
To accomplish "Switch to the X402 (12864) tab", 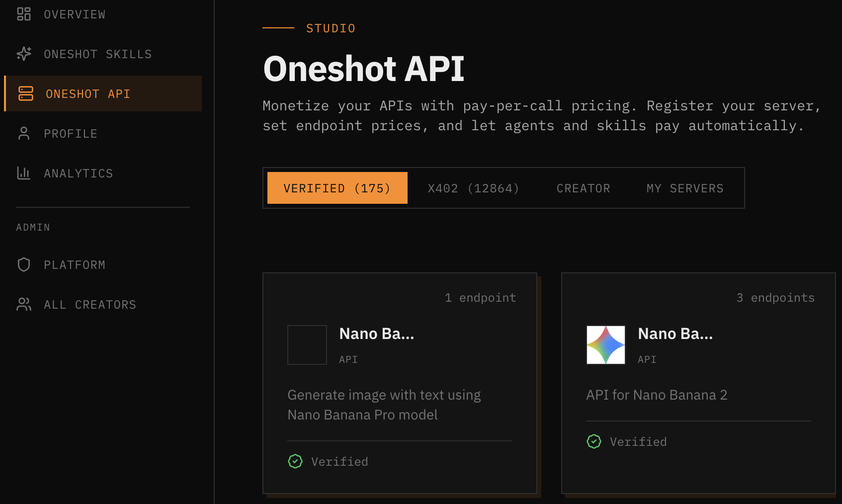I will tap(473, 188).
